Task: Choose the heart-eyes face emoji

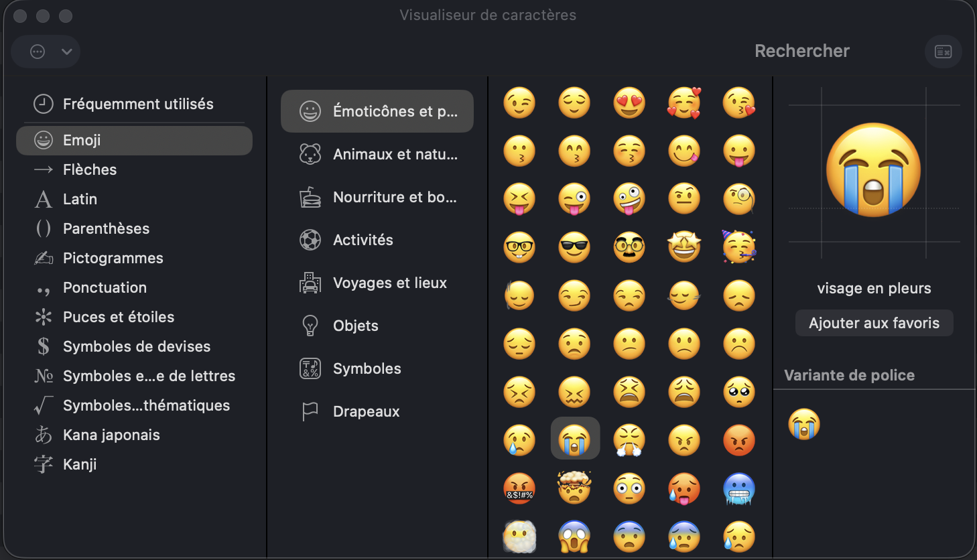Action: [x=629, y=103]
